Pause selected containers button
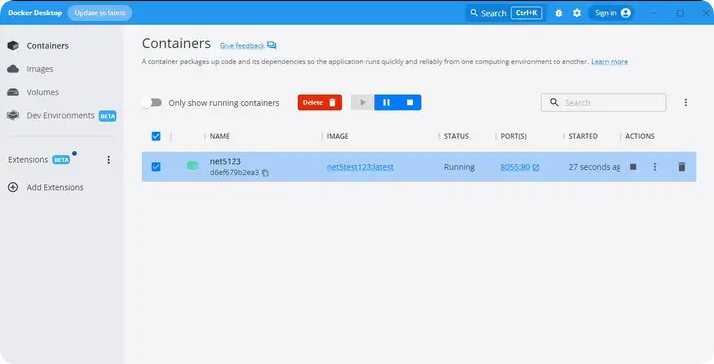This screenshot has width=714, height=364. (386, 103)
